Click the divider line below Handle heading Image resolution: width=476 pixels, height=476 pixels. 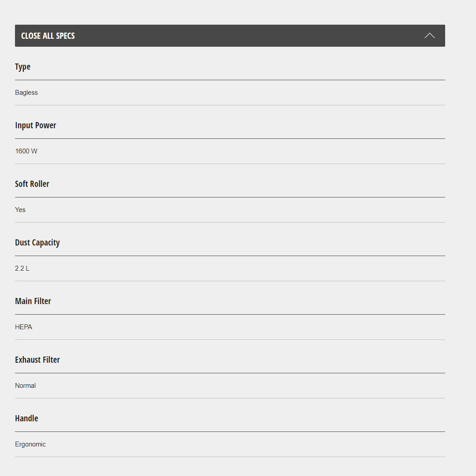[230, 431]
